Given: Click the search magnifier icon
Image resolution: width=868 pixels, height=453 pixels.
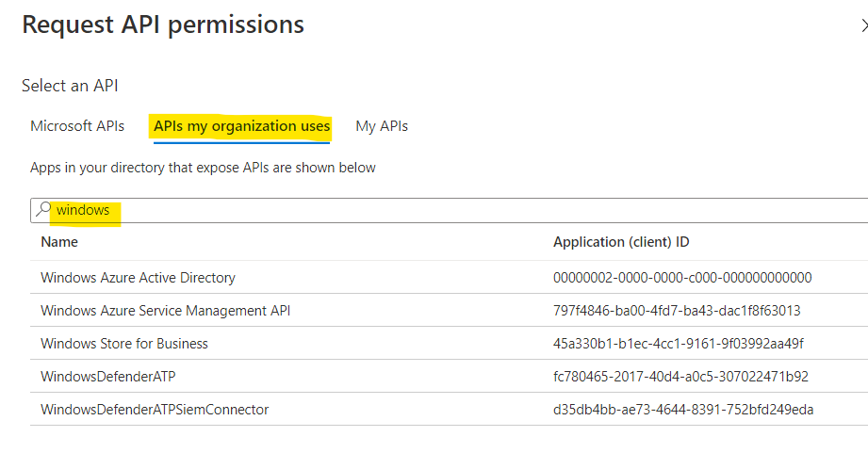Looking at the screenshot, I should 43,211.
